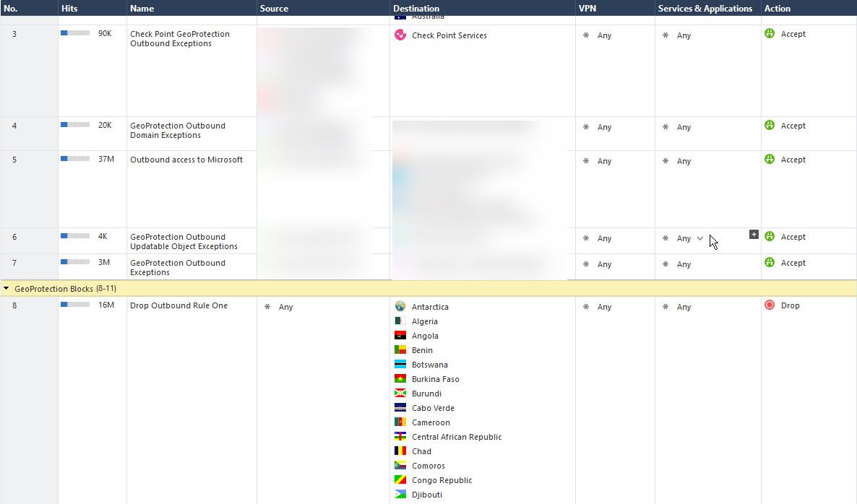Select rule number 4 cell
The width and height of the screenshot is (857, 504).
click(x=29, y=134)
